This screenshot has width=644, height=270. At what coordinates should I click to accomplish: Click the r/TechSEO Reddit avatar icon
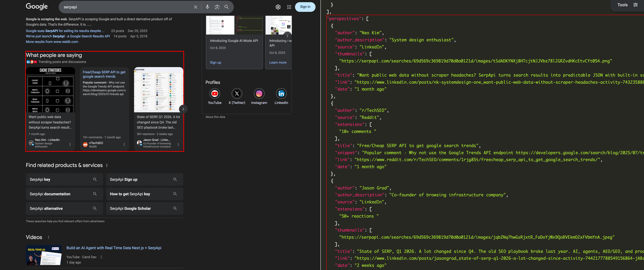[x=85, y=145]
